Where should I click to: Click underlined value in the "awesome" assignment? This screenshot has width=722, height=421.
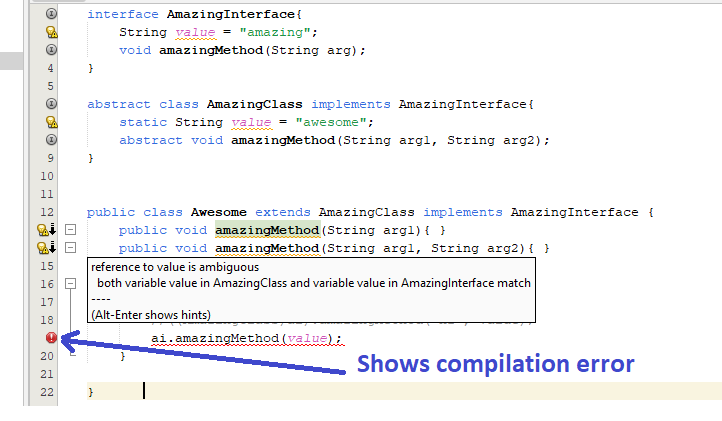tap(251, 122)
